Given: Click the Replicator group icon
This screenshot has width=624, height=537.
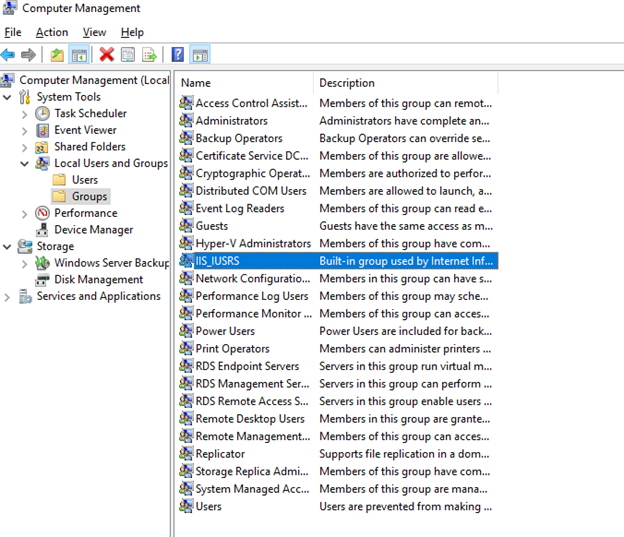Looking at the screenshot, I should pyautogui.click(x=186, y=453).
